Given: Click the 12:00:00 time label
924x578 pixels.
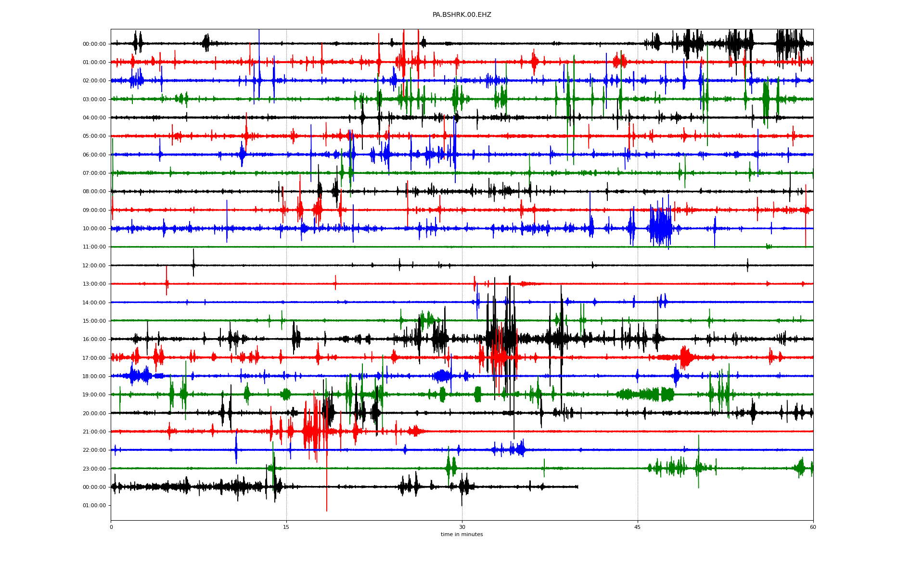Looking at the screenshot, I should (94, 266).
